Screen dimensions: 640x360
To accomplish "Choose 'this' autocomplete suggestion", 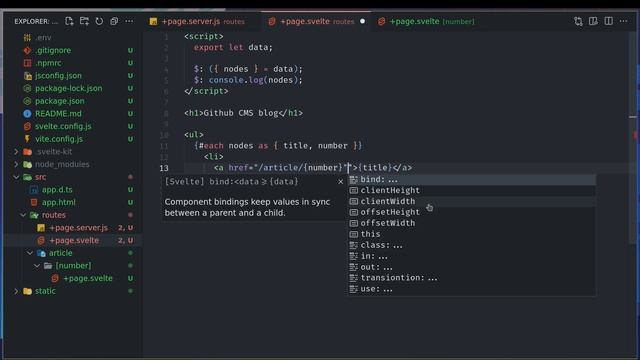I will (x=472, y=234).
